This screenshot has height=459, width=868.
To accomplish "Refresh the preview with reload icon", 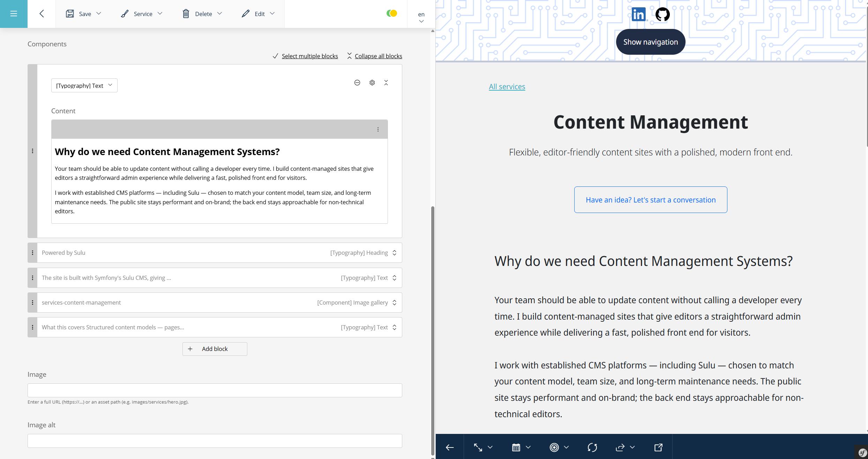I will point(592,447).
